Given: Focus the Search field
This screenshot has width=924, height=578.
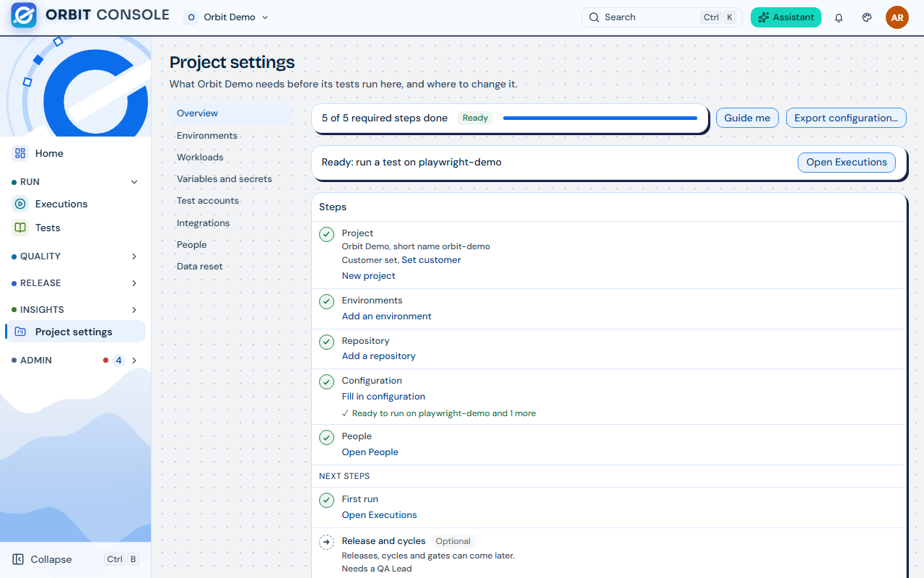Looking at the screenshot, I should (x=661, y=17).
